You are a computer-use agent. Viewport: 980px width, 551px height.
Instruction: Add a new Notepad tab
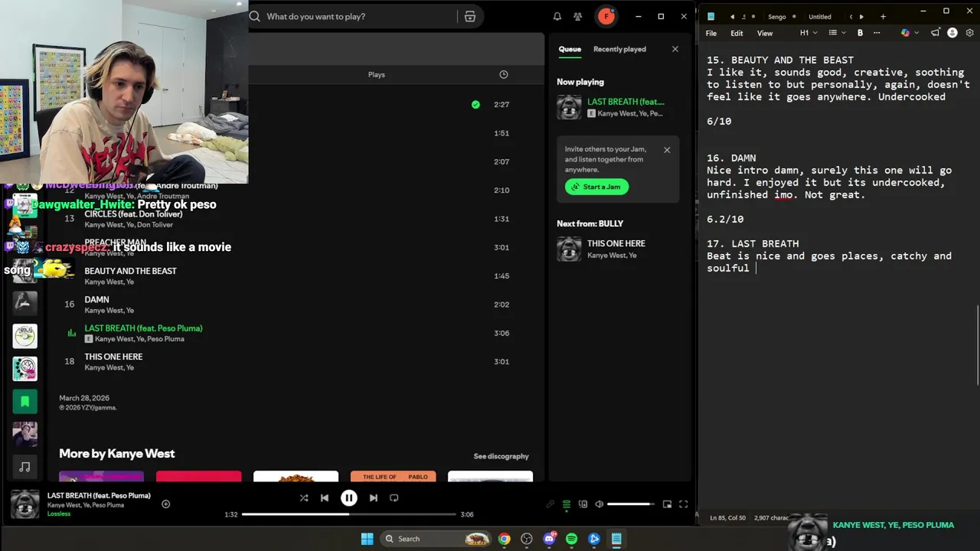[x=883, y=17]
